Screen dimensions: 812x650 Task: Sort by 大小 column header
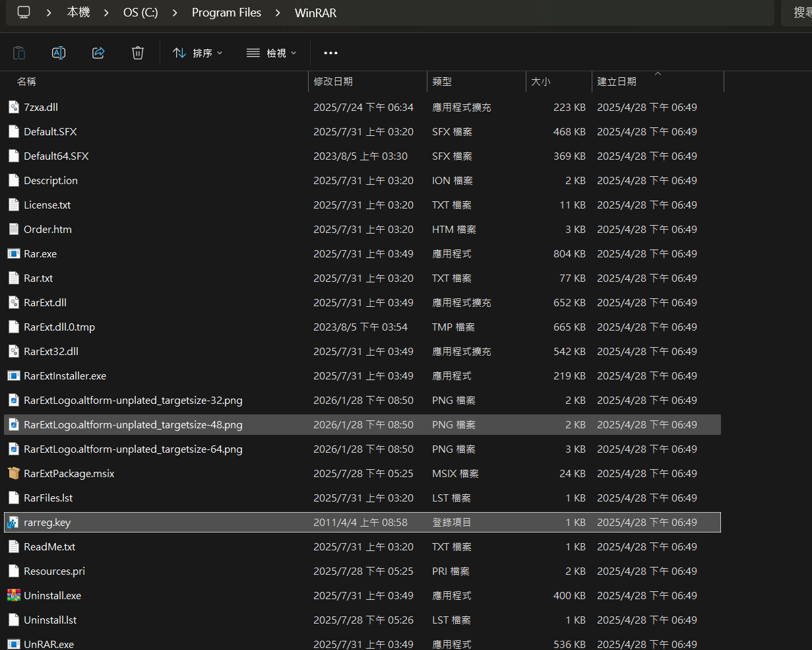[x=541, y=81]
